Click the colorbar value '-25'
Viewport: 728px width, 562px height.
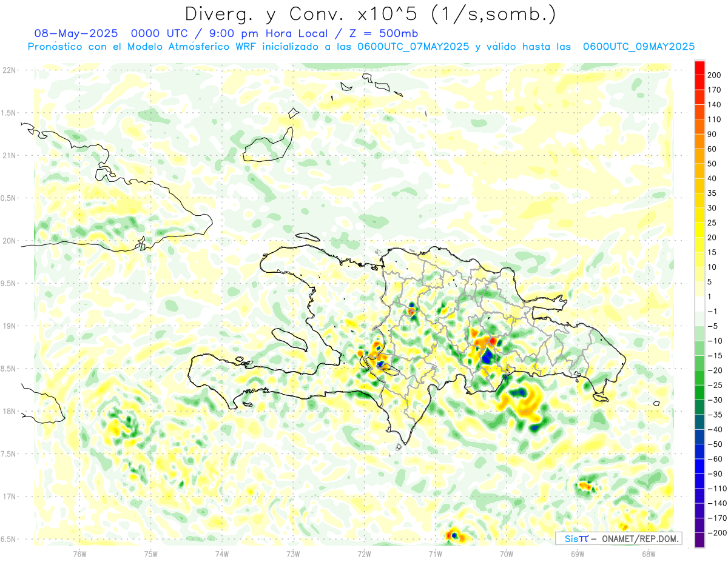point(715,385)
